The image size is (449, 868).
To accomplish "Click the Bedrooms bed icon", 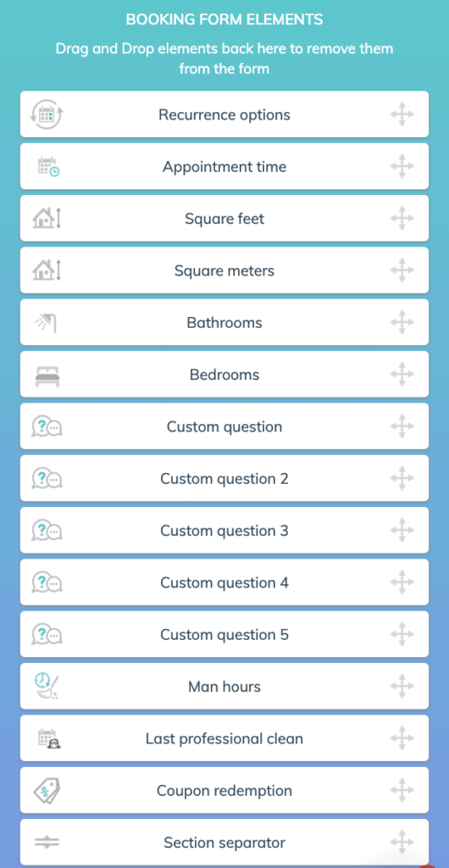I will point(47,376).
